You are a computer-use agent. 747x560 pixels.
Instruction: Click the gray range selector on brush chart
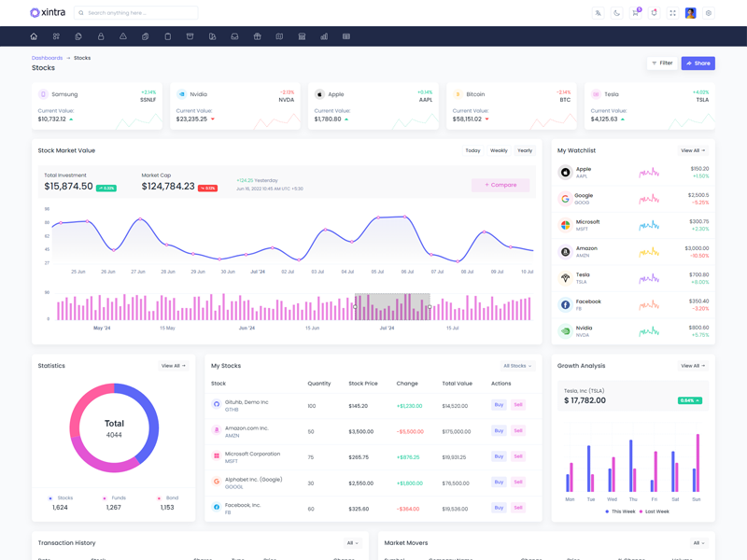[392, 307]
